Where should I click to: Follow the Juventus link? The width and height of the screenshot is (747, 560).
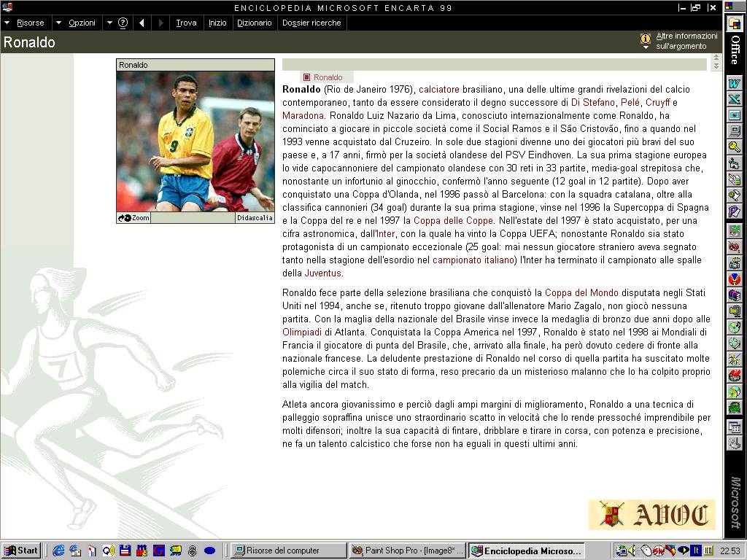(x=323, y=273)
